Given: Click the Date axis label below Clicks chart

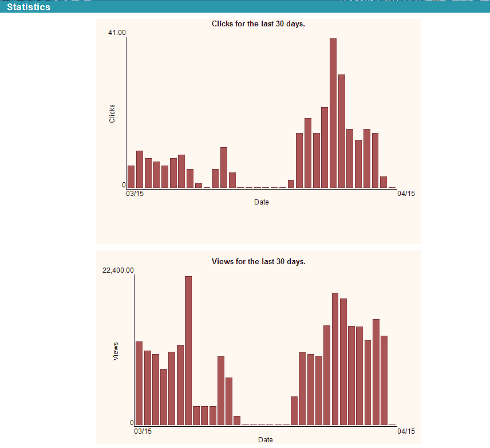Looking at the screenshot, I should (261, 202).
